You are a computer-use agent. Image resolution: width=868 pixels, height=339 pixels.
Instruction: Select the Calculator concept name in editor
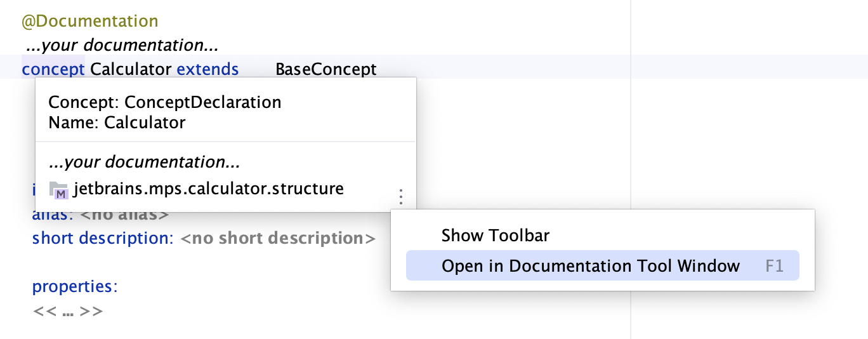click(131, 69)
